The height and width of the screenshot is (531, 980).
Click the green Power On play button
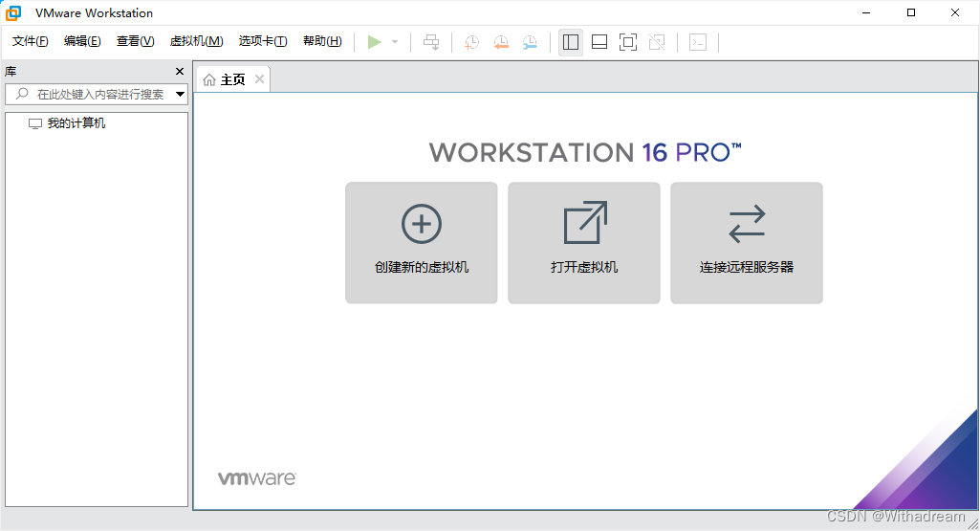[x=375, y=42]
